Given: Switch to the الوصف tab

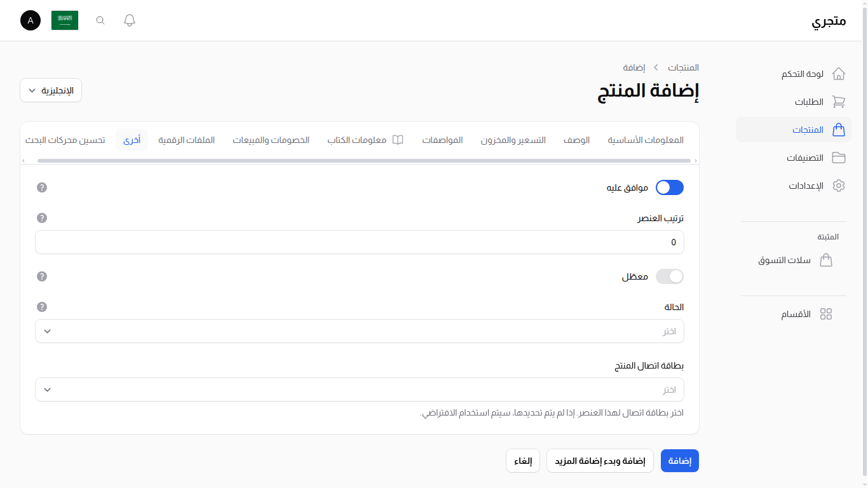Looking at the screenshot, I should [576, 140].
